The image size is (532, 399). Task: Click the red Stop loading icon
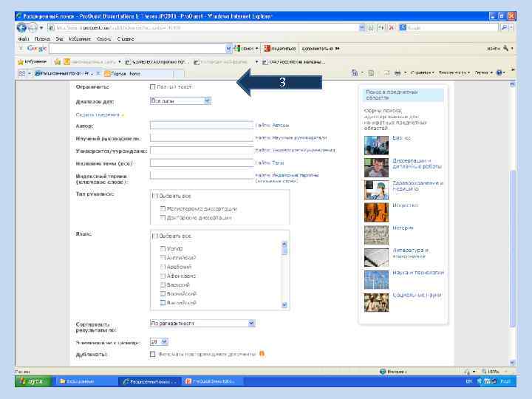coord(391,27)
